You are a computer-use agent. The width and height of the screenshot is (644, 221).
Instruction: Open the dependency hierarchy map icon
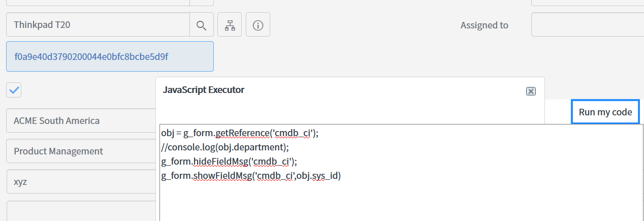[230, 25]
